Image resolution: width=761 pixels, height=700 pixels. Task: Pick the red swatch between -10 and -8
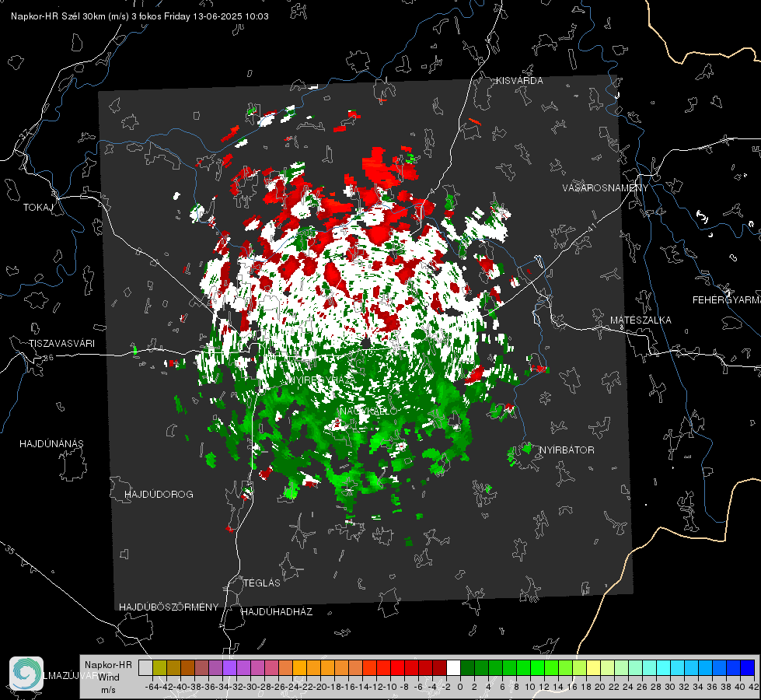point(397,667)
